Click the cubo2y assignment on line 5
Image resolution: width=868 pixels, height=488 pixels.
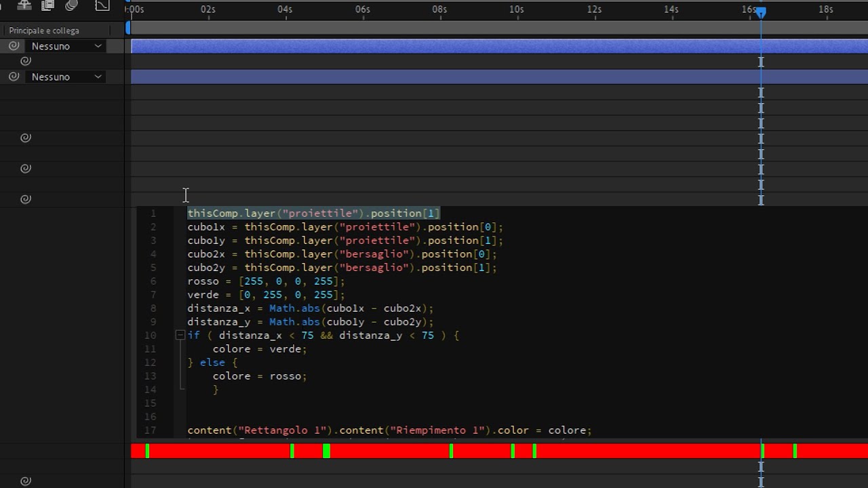pyautogui.click(x=342, y=267)
